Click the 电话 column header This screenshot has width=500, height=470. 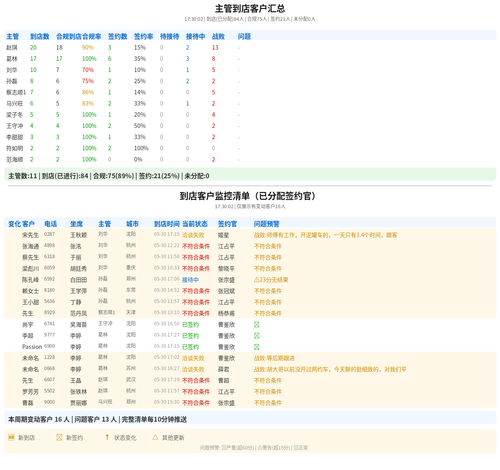tap(51, 224)
